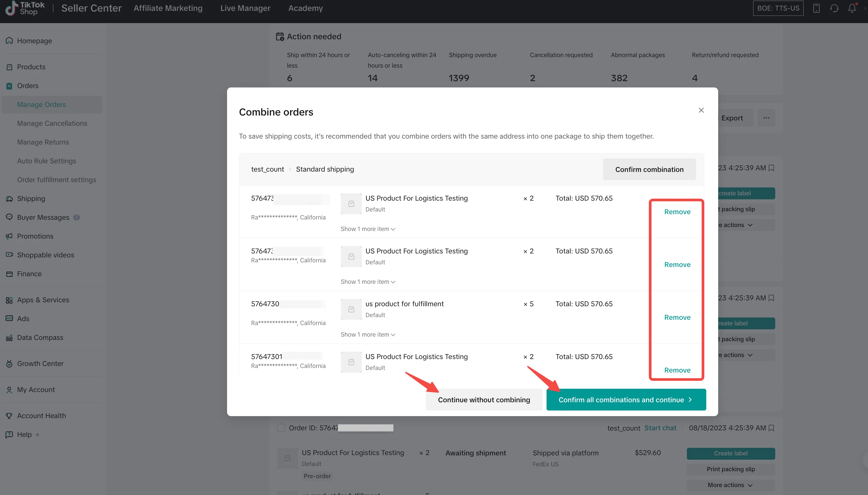Screen dimensions: 868x495
Task: Open Homepage from the sidebar
Action: click(34, 41)
